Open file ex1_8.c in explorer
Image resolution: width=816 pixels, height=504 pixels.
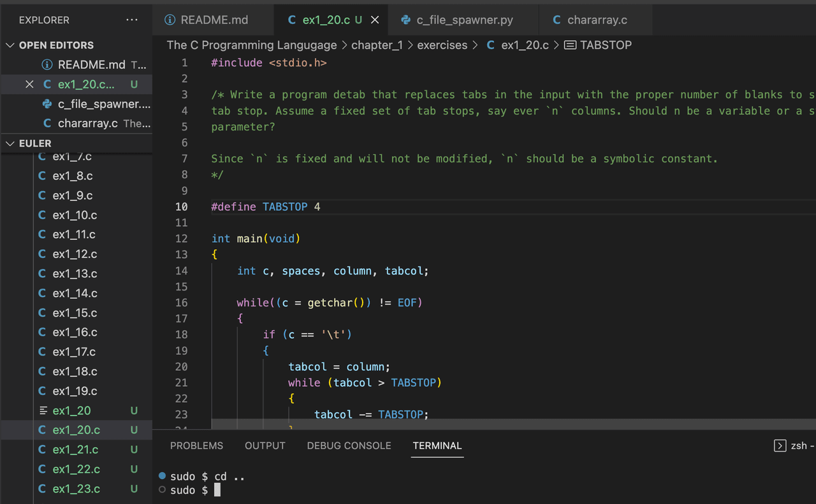(73, 176)
